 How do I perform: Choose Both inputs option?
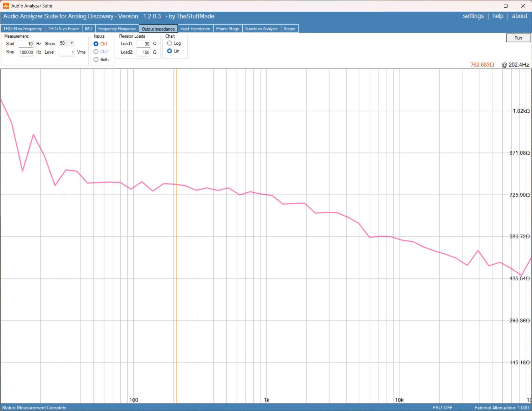point(96,59)
